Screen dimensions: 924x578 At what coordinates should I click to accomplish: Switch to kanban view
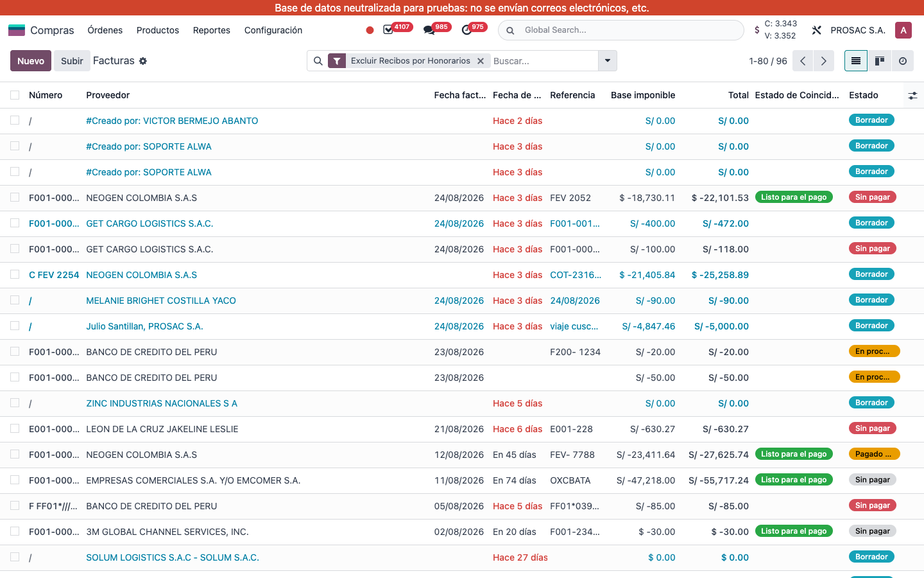pos(880,61)
